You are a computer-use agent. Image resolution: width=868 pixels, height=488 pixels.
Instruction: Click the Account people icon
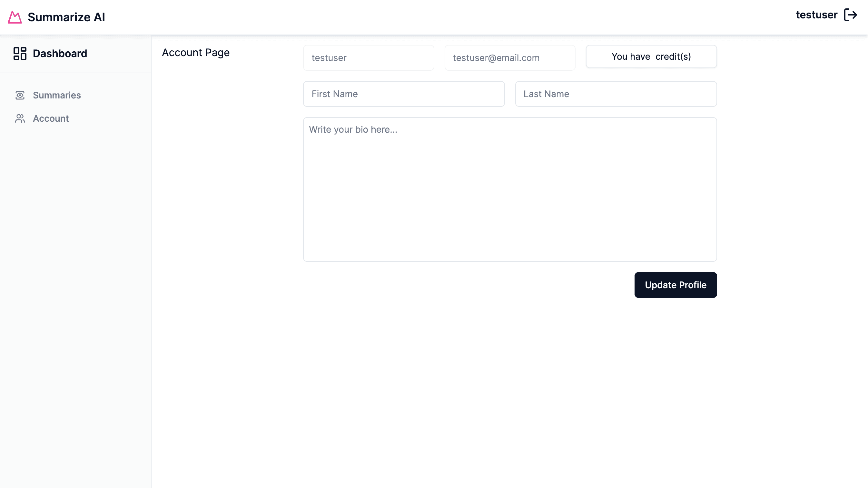tap(20, 118)
